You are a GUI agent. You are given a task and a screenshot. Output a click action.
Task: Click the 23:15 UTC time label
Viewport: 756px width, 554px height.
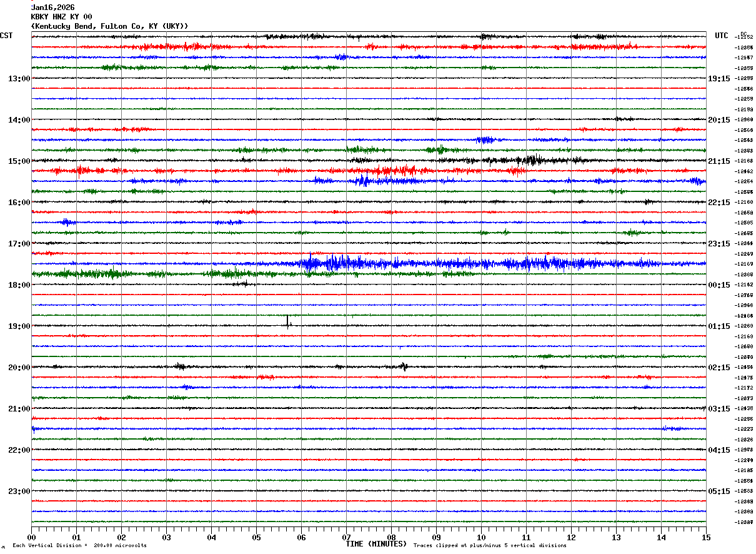[x=719, y=244]
